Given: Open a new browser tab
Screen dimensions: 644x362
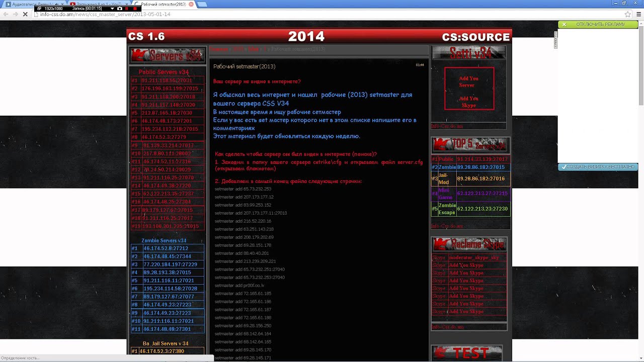Looking at the screenshot, I should [201, 4].
